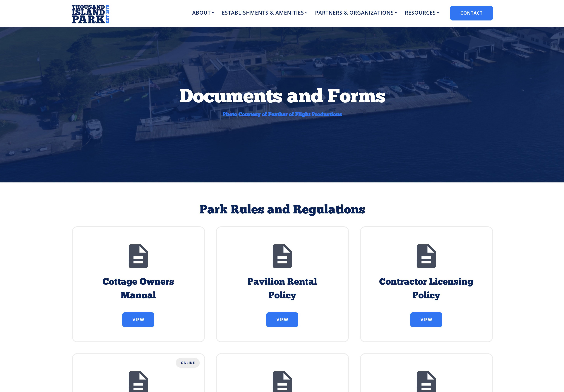Click VIEW button for Cottage Owners Manual

[138, 319]
